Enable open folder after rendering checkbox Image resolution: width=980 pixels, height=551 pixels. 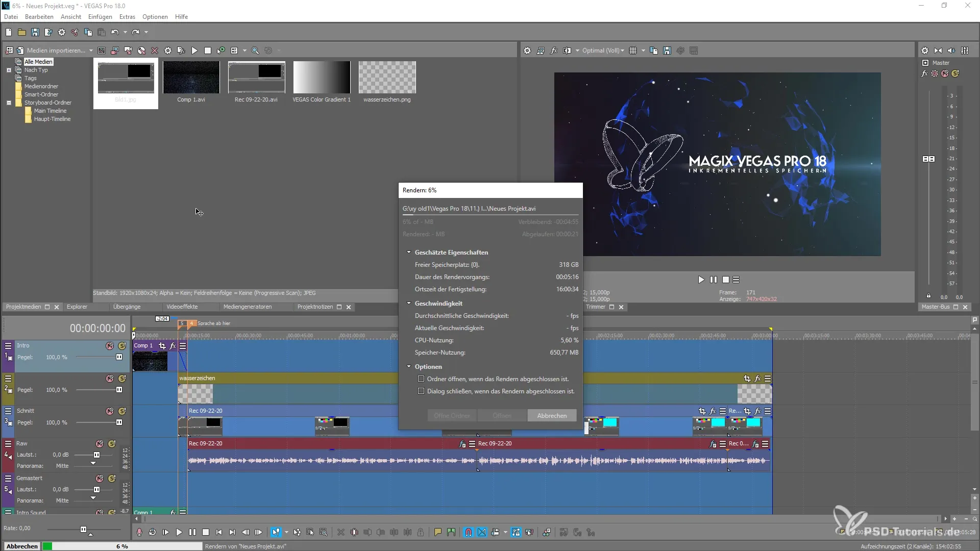click(x=421, y=379)
